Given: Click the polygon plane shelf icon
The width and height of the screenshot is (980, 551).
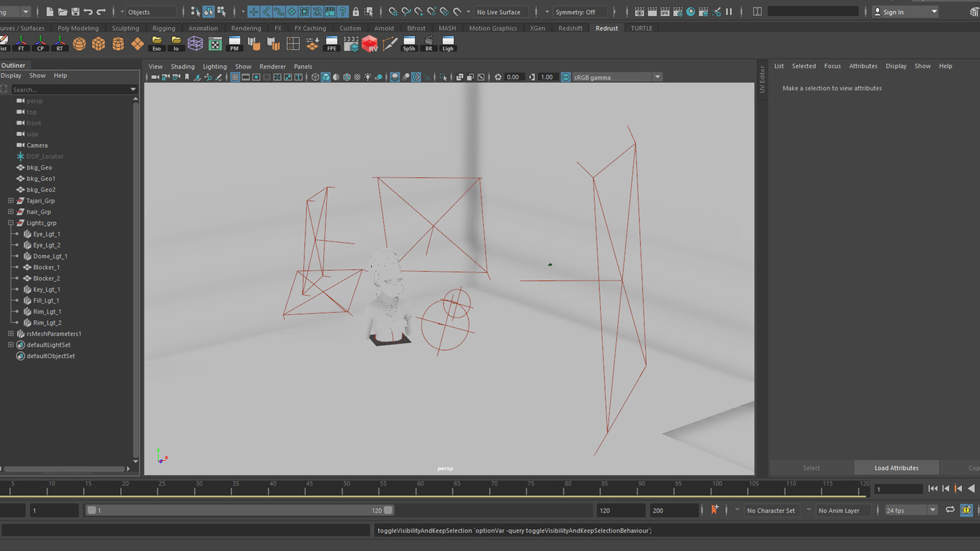Looking at the screenshot, I should 138,43.
